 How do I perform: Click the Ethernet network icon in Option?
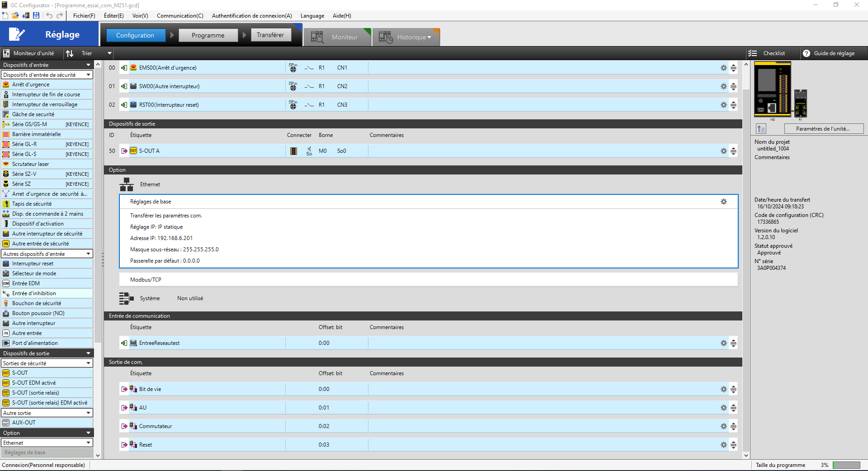[x=127, y=184]
